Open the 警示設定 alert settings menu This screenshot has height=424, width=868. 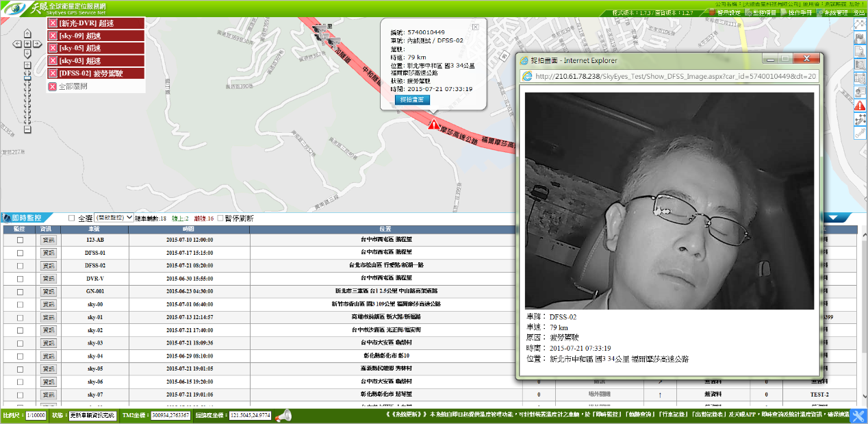[725, 13]
